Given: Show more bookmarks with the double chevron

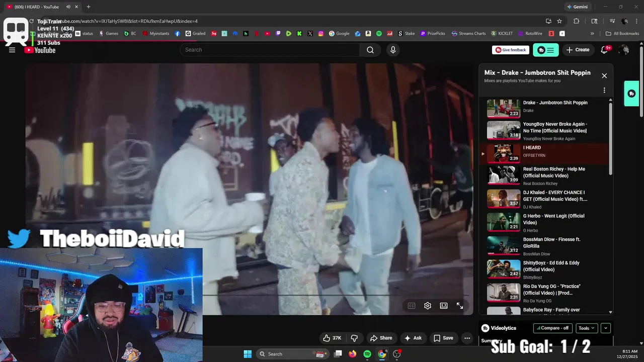Looking at the screenshot, I should coord(592,34).
